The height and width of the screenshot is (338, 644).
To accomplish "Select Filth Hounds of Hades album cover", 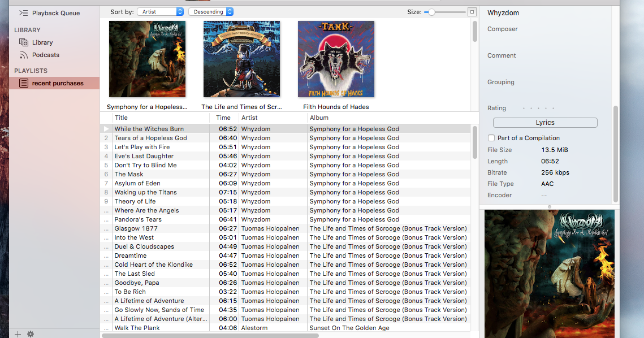I will click(336, 59).
